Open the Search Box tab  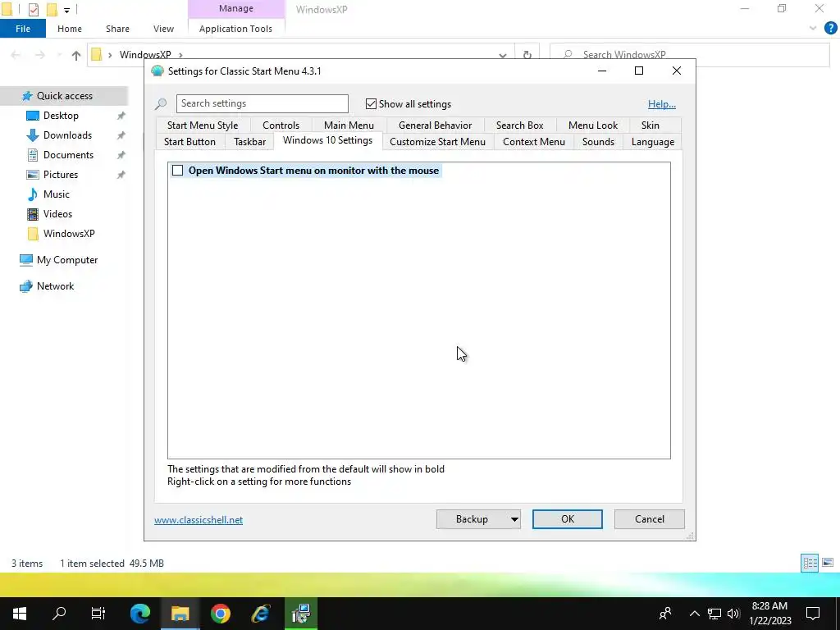click(519, 126)
